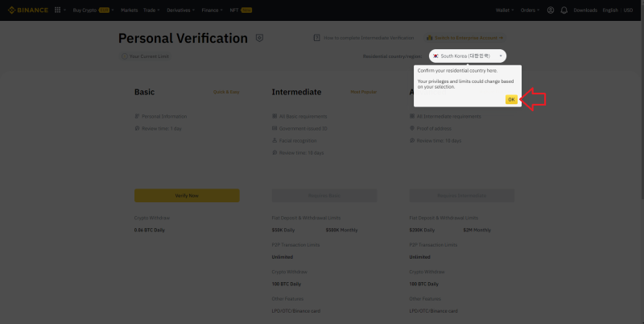Screen dimensions: 644x324
Task: Click the Binance logo
Action: [x=28, y=10]
